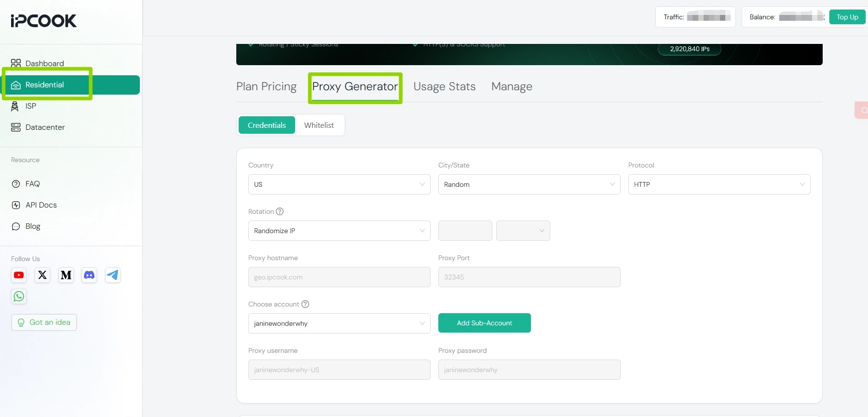
Task: Click the Proxy hostname field geo.ipcook.com
Action: pyautogui.click(x=339, y=277)
